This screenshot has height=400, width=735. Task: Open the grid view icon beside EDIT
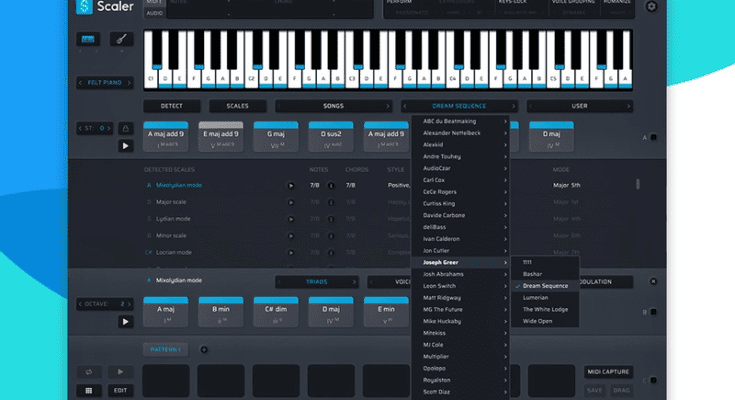pyautogui.click(x=89, y=390)
